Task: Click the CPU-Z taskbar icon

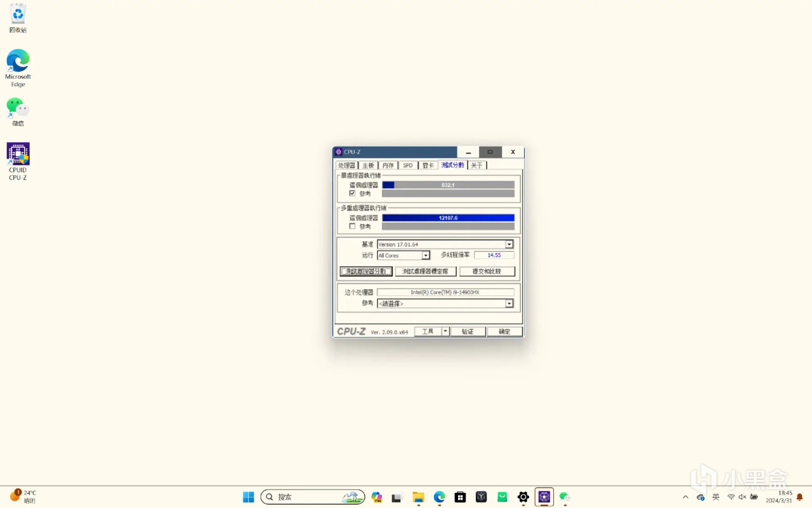Action: coord(544,497)
